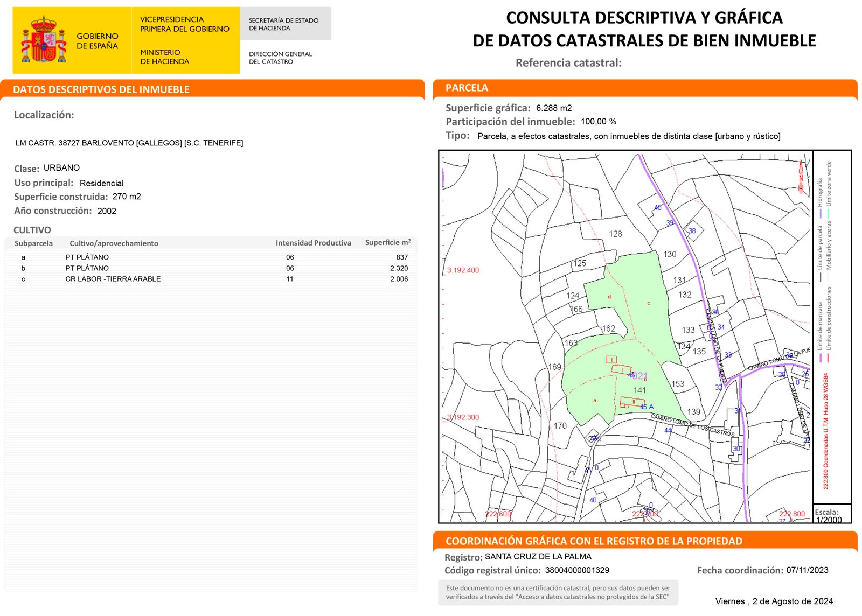Click surface value '2.320'
862x616 pixels.
click(399, 268)
